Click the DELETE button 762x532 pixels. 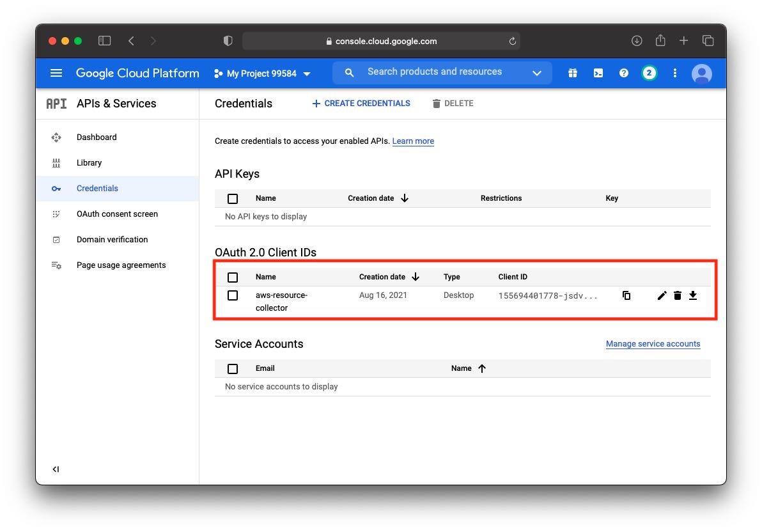coord(453,103)
